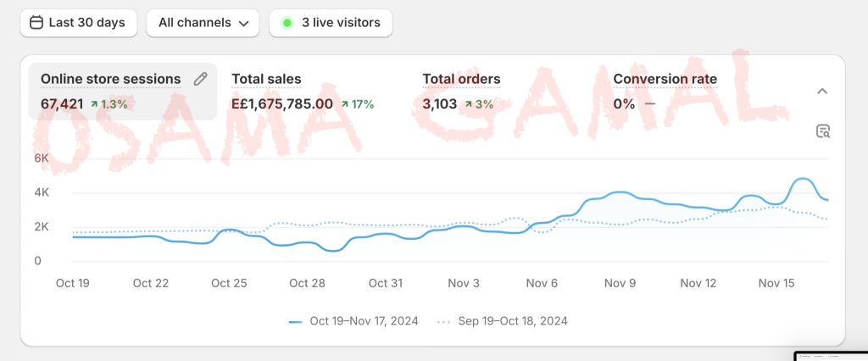Screen dimensions: 868x361
Task: Click the calendar icon in date filter
Action: pyautogui.click(x=36, y=23)
